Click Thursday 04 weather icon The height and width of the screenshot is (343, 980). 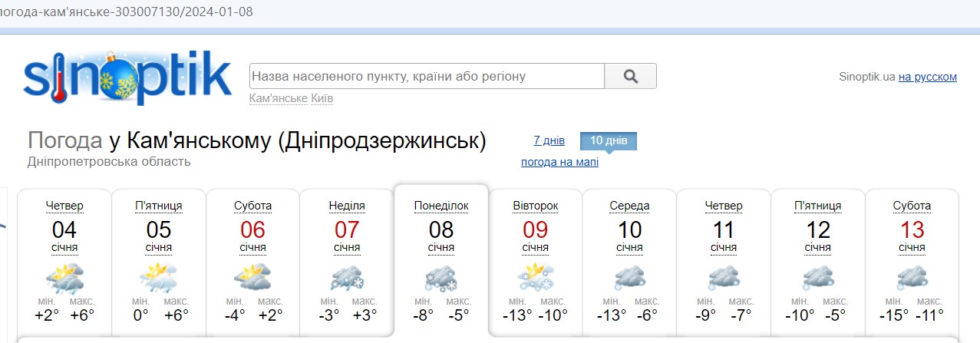point(64,278)
